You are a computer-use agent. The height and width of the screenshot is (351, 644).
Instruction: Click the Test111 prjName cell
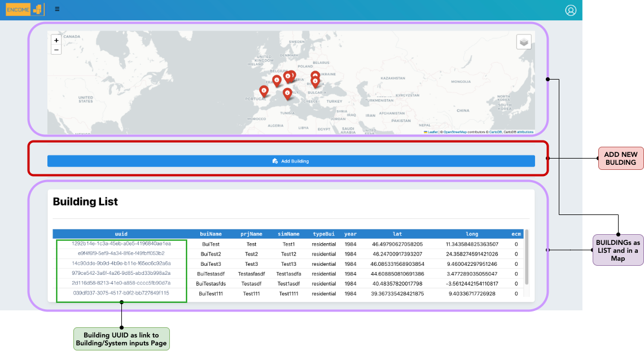point(251,293)
